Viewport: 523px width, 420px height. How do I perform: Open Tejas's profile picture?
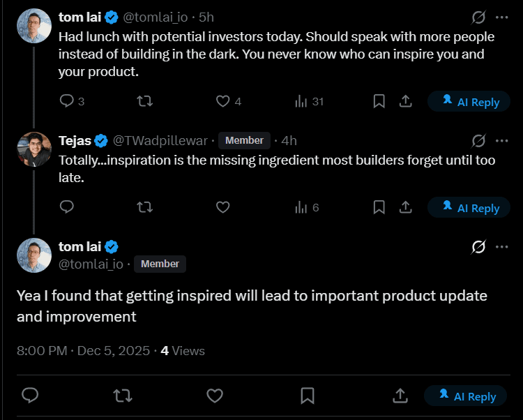point(34,149)
